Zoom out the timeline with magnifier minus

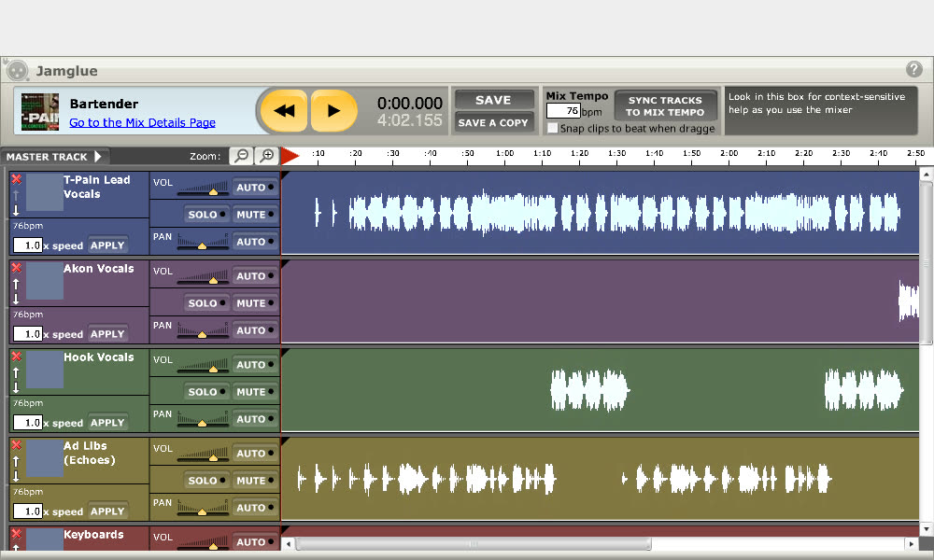pos(241,156)
